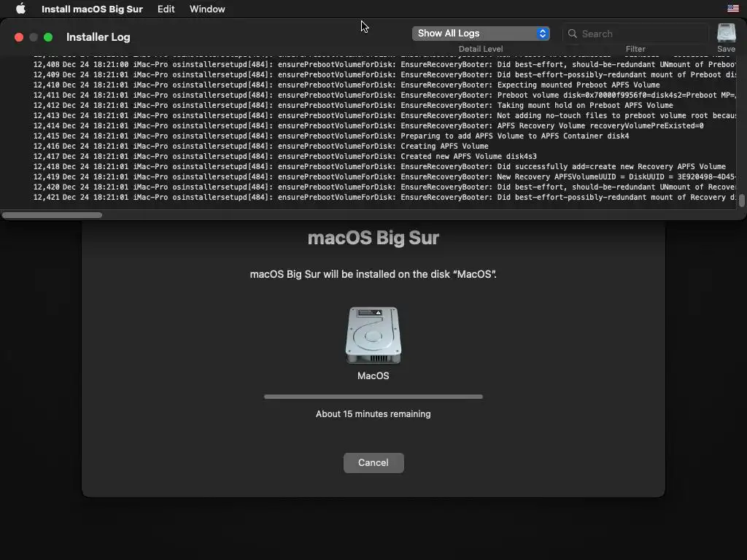Image resolution: width=747 pixels, height=560 pixels.
Task: Save the installer log via disk icon
Action: point(727,33)
